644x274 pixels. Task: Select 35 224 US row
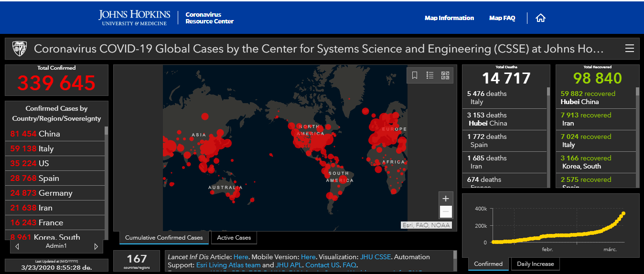(55, 163)
